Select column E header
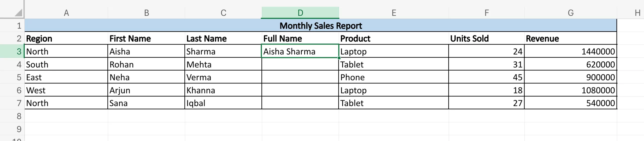 (x=394, y=13)
